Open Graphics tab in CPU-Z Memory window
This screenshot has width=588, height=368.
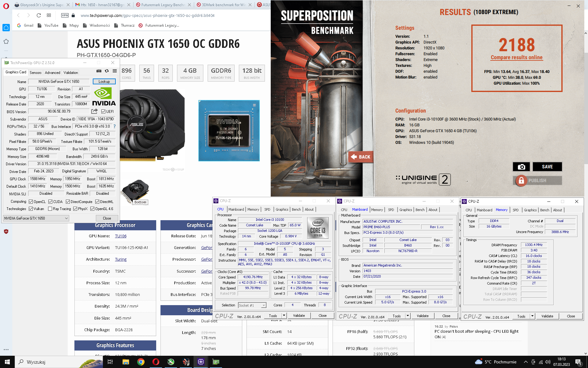(x=530, y=210)
